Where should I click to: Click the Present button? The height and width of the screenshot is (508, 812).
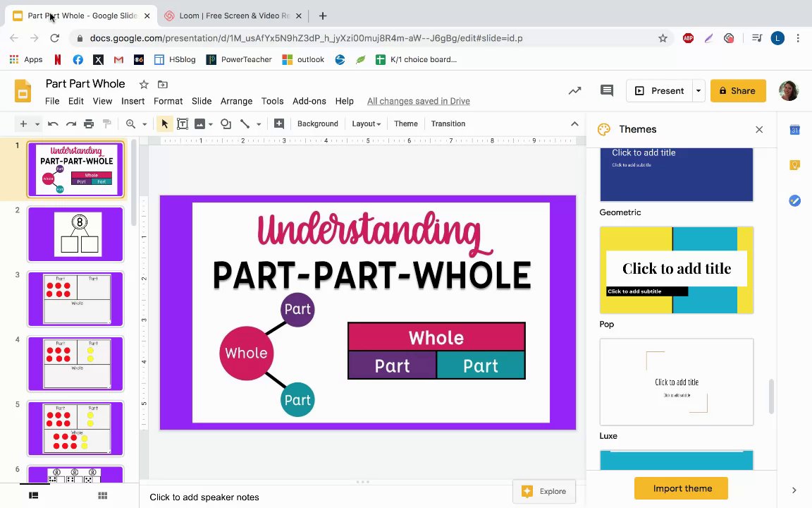[x=659, y=91]
